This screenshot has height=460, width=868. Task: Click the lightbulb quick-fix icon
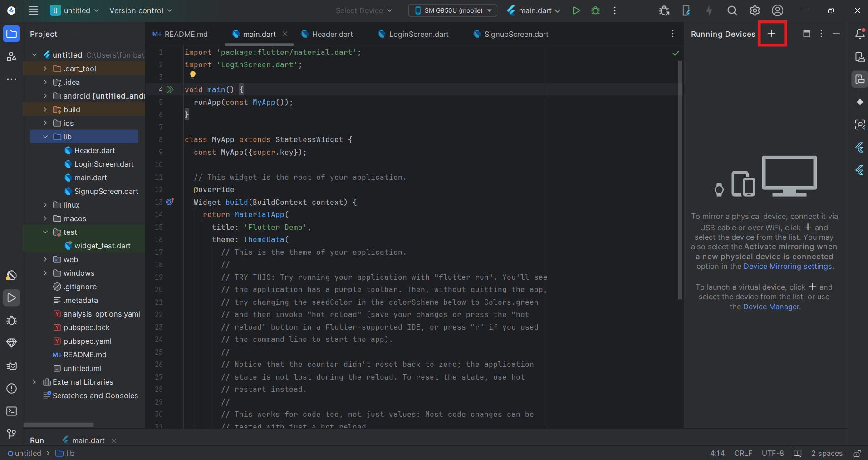[x=193, y=75]
